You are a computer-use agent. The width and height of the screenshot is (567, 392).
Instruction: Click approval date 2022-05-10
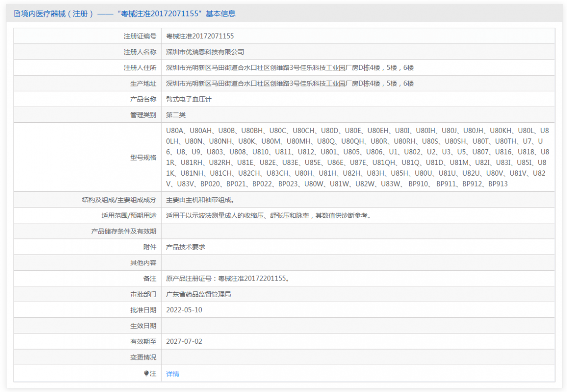pyautogui.click(x=184, y=310)
